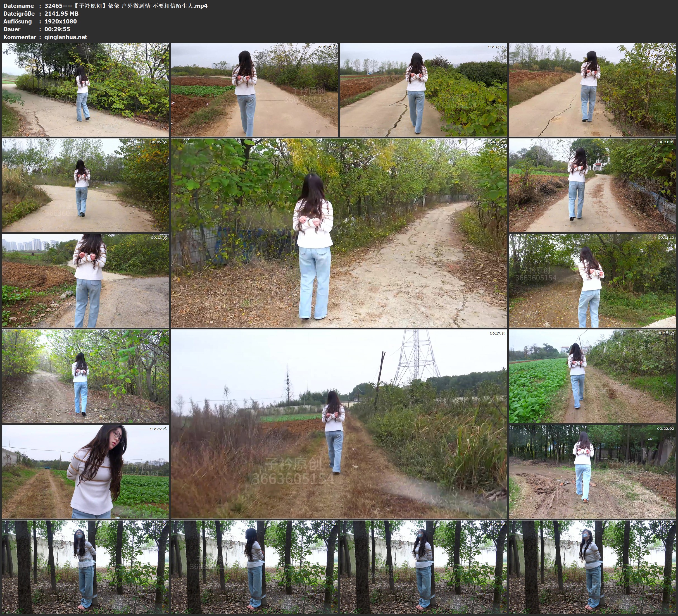Viewport: 678px width, 616px height.
Task: Click the frame marked 00:14:10
Action: click(x=593, y=281)
